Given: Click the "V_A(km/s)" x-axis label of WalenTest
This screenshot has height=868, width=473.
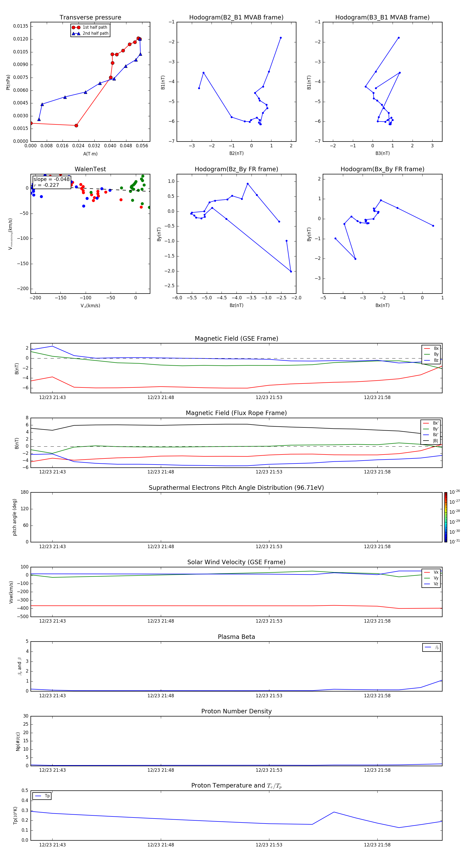Looking at the screenshot, I should click(x=90, y=306).
